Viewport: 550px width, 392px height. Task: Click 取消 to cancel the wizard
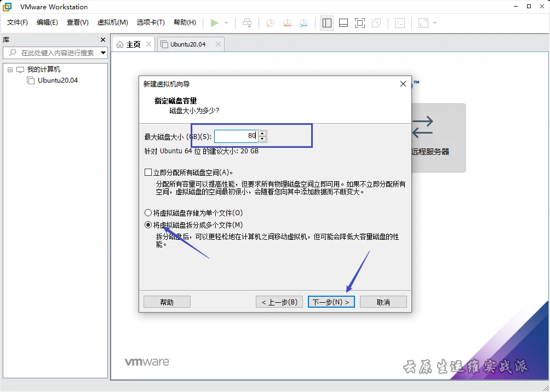pos(383,302)
